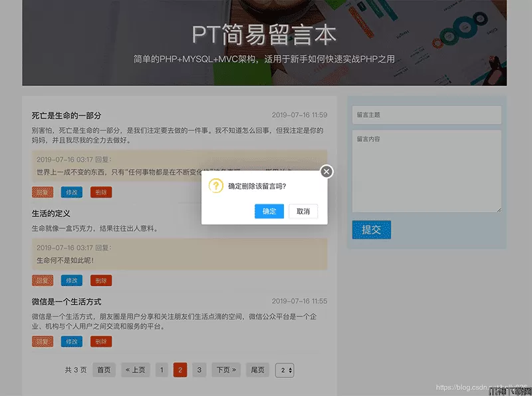Click the PT简易留言本 header title
This screenshot has width=532, height=396.
264,35
